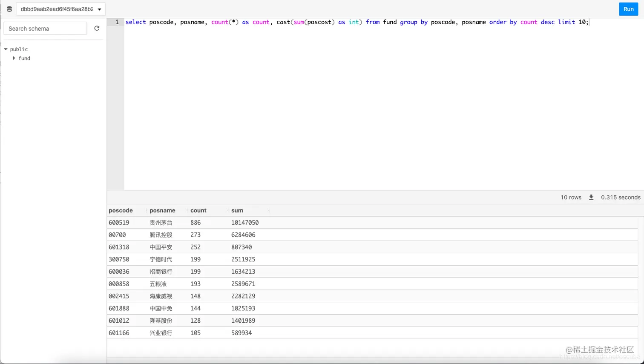Focus the Search schema field
The height and width of the screenshot is (364, 644).
[45, 29]
